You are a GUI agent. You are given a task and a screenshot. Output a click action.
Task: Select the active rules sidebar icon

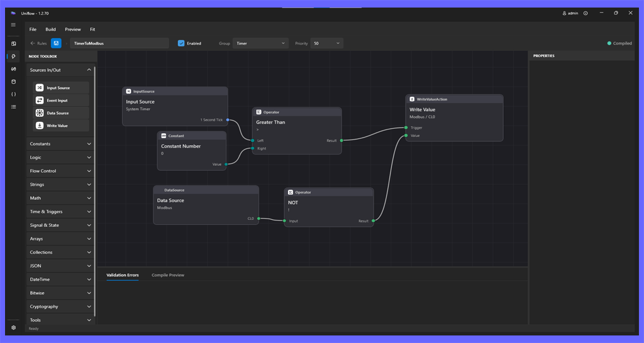pos(14,56)
